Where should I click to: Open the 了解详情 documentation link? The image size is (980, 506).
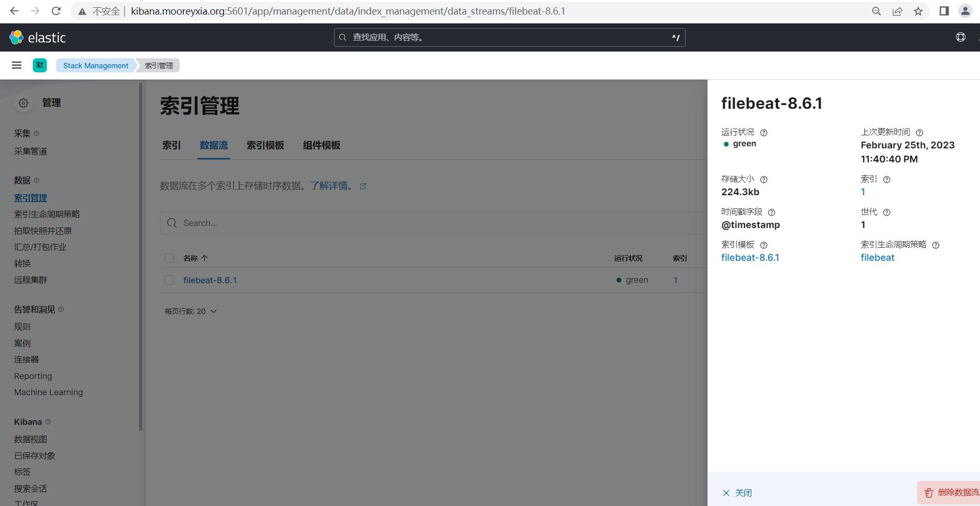pos(338,186)
